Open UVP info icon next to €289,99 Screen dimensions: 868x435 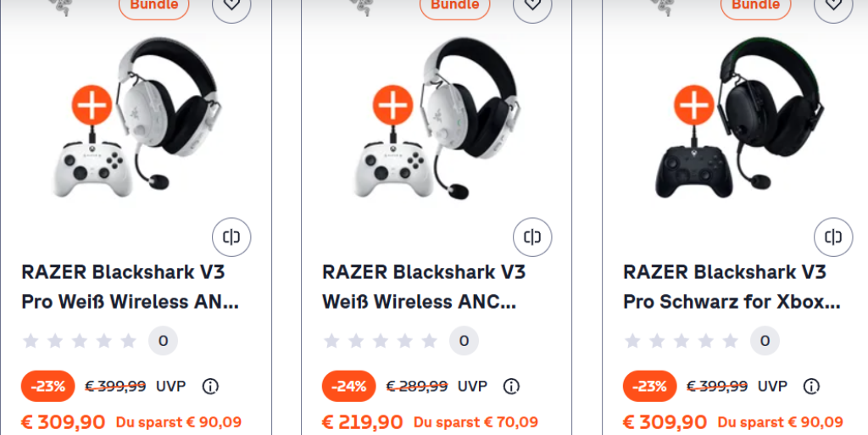511,387
